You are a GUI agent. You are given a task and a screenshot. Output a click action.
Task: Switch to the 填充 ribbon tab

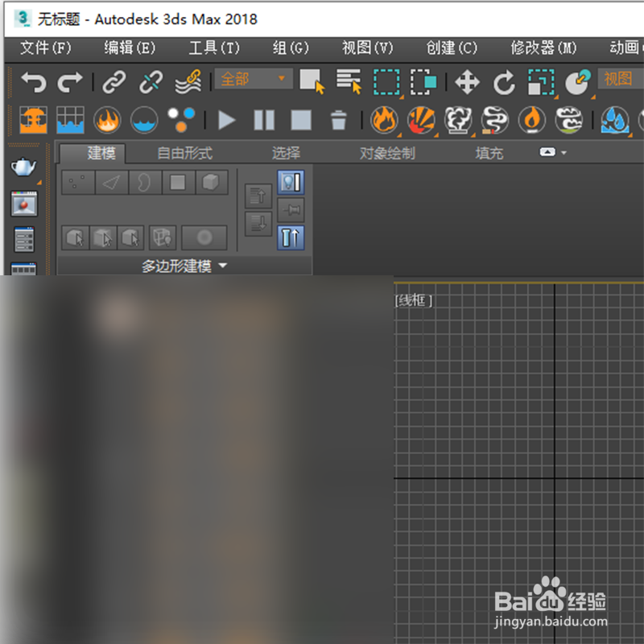pos(489,153)
